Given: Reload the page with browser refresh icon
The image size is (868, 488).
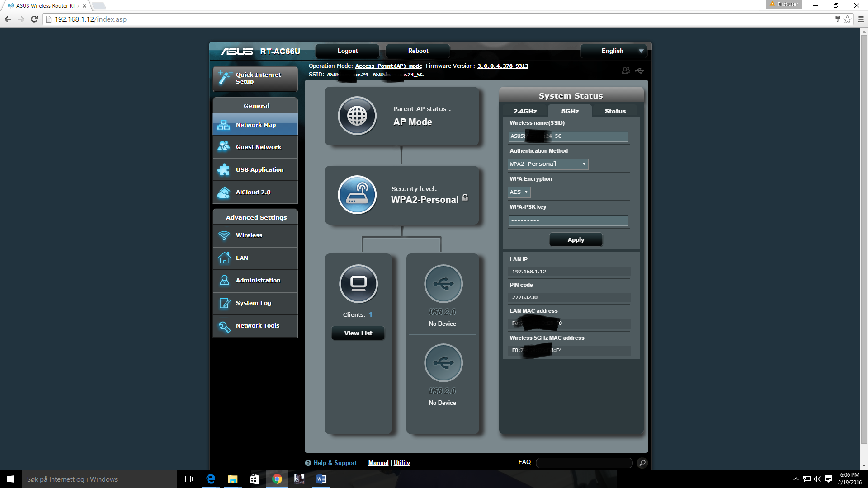Looking at the screenshot, I should coord(34,19).
